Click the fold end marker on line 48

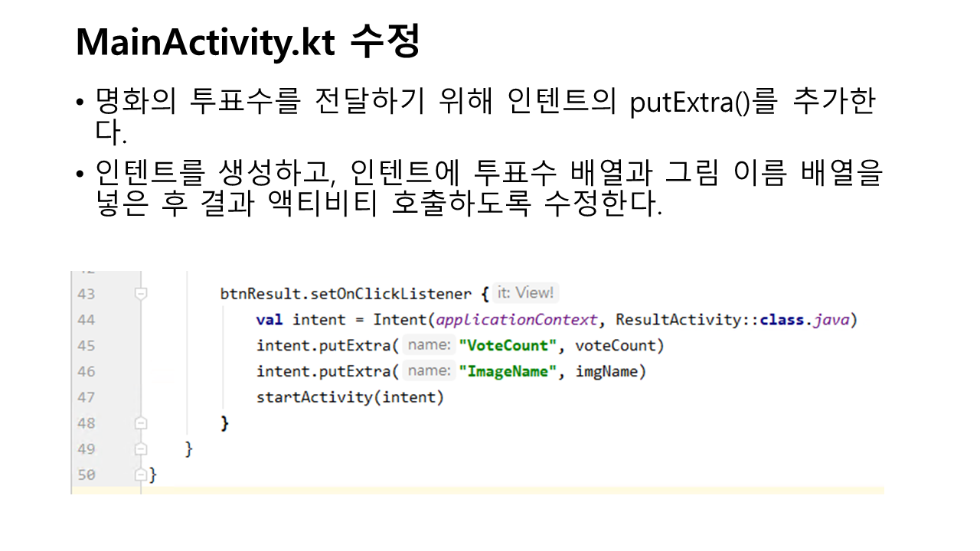(140, 423)
